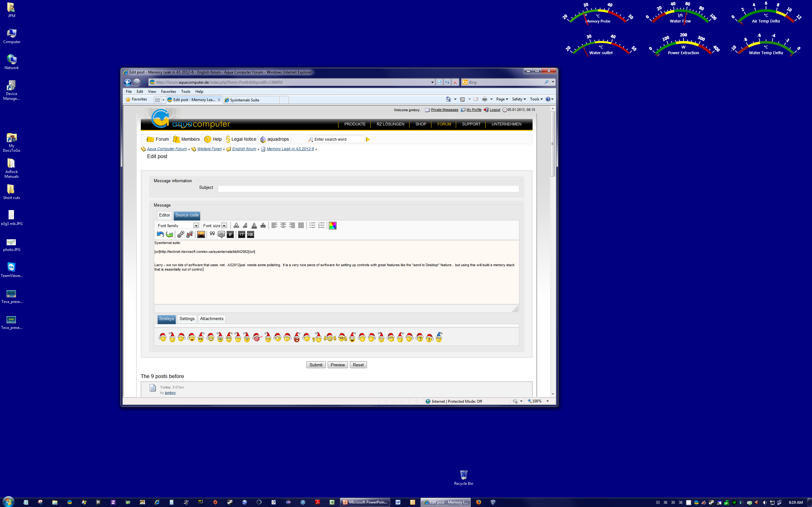This screenshot has height=507, width=812.
Task: Click the insert link chain icon
Action: coord(180,234)
